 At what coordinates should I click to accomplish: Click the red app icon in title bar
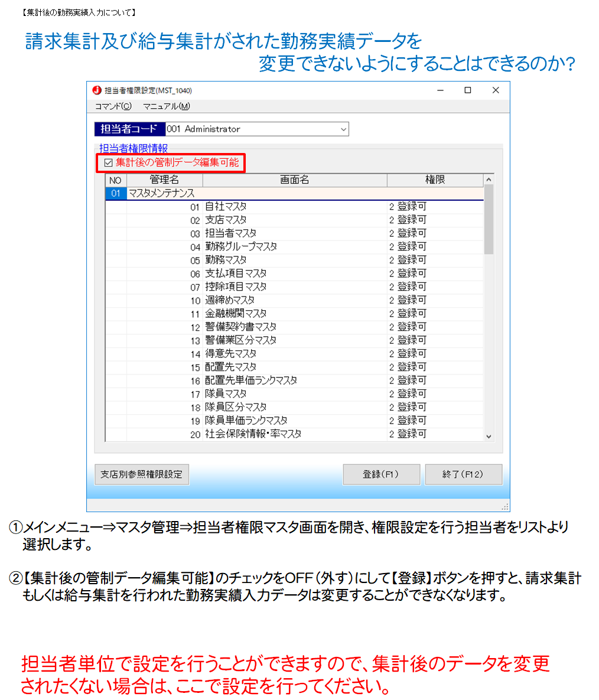click(x=97, y=90)
